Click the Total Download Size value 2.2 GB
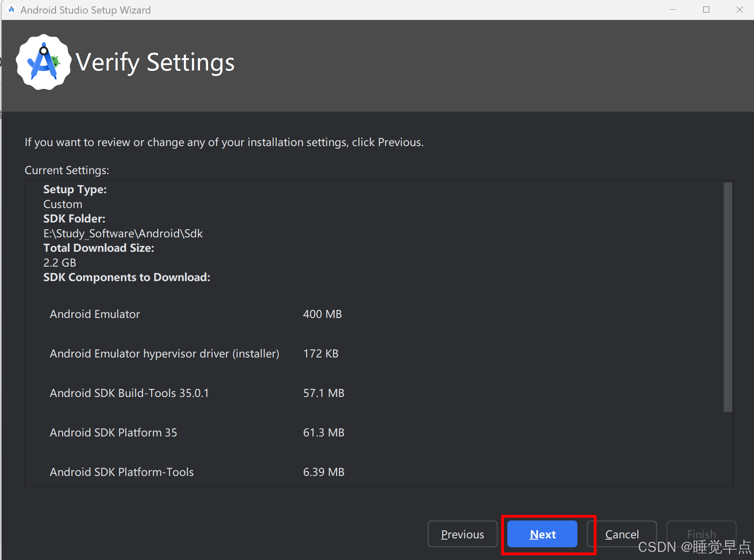 tap(59, 262)
